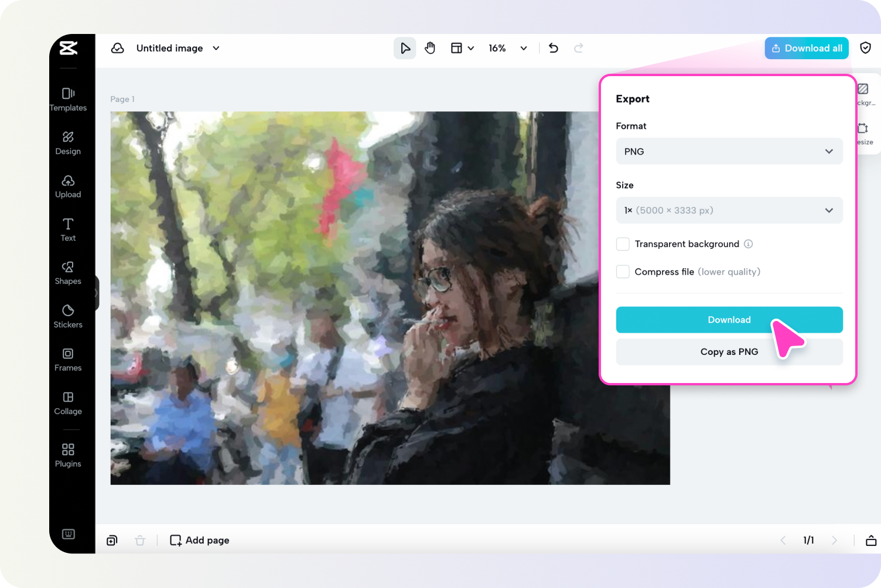The width and height of the screenshot is (881, 588).
Task: Select the Text tool in sidebar
Action: click(x=68, y=230)
